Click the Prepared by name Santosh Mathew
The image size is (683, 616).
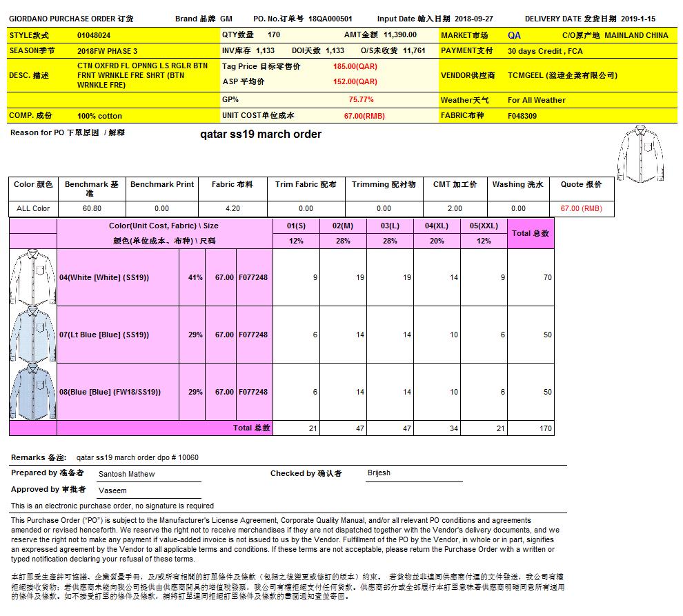pos(126,474)
